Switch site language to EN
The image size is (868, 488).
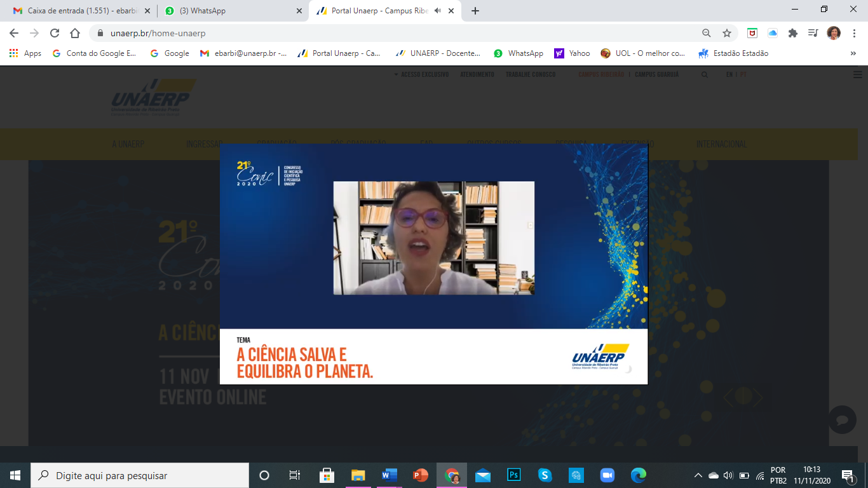pos(729,74)
